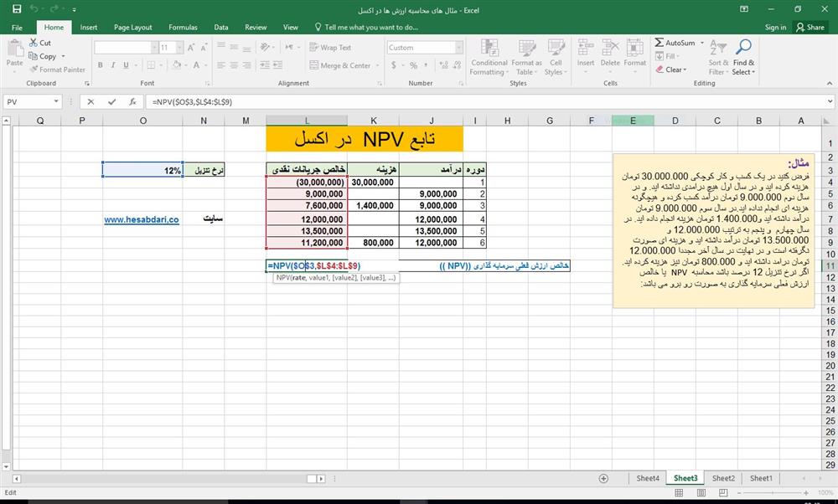This screenshot has width=838, height=504.
Task: Open Conditional Formatting
Action: click(489, 57)
